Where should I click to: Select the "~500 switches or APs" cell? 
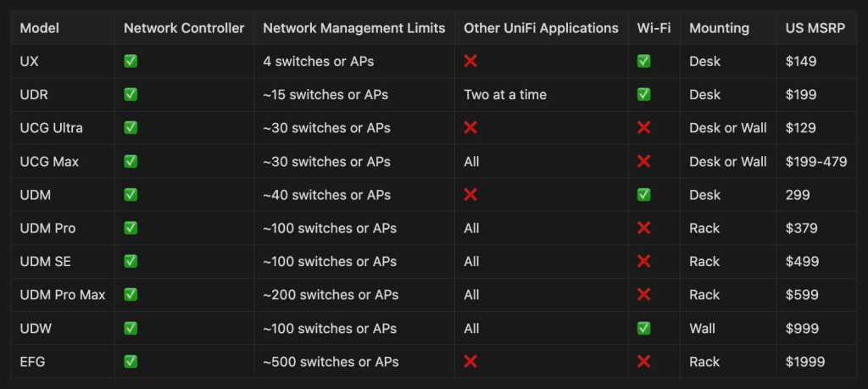point(331,362)
